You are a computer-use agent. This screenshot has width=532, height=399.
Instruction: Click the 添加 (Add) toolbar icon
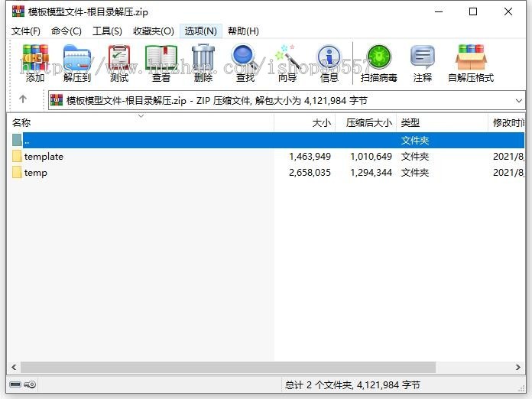(35, 63)
